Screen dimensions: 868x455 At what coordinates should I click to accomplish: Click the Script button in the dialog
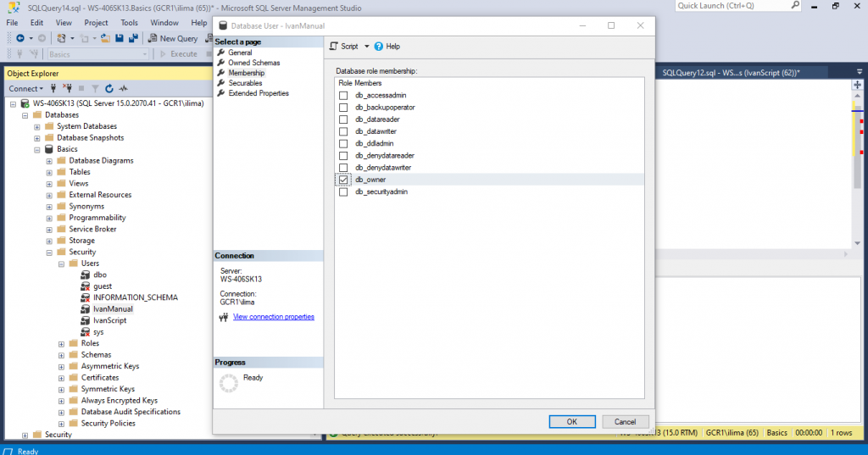tap(344, 47)
